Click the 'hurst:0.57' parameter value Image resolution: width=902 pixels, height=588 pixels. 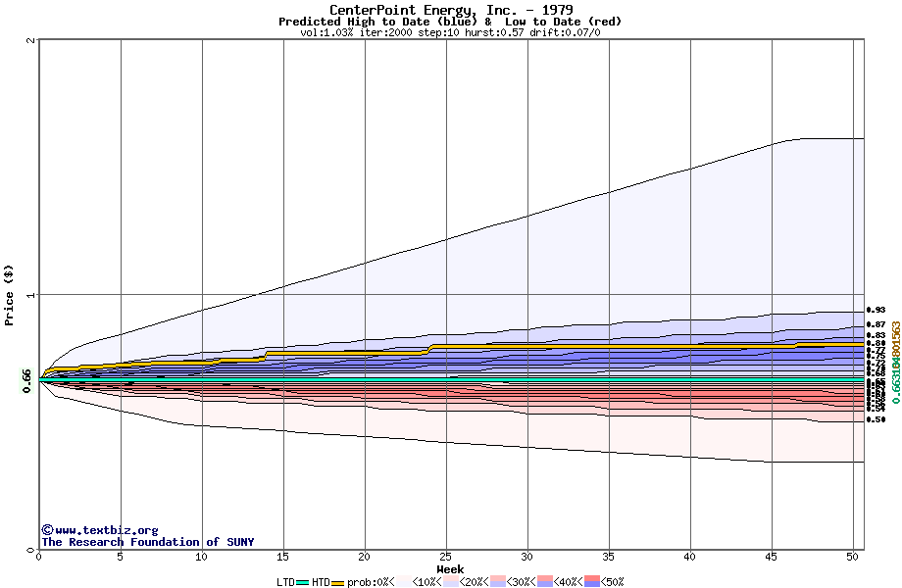[x=494, y=32]
